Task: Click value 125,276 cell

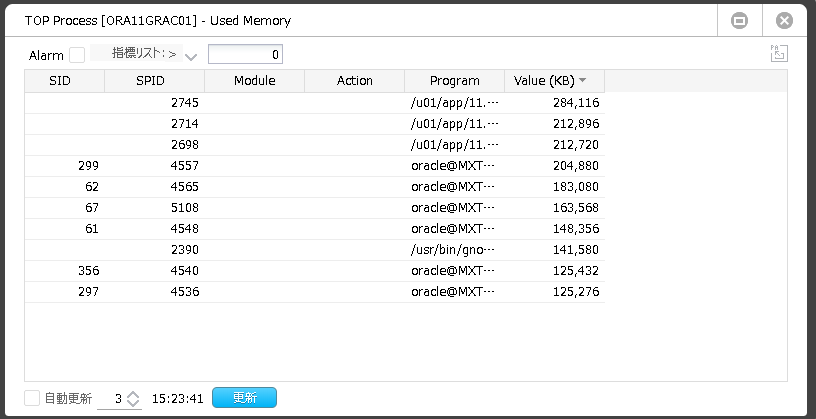Action: coord(554,292)
